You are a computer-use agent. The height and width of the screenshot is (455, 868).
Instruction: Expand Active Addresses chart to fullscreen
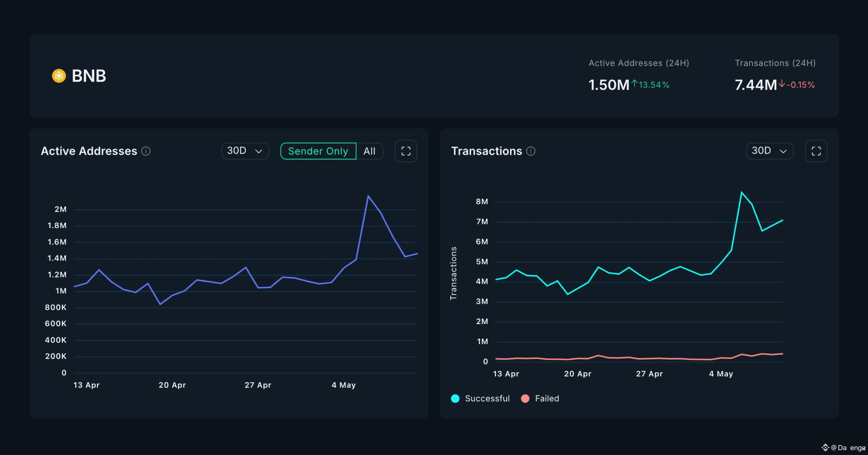click(406, 151)
